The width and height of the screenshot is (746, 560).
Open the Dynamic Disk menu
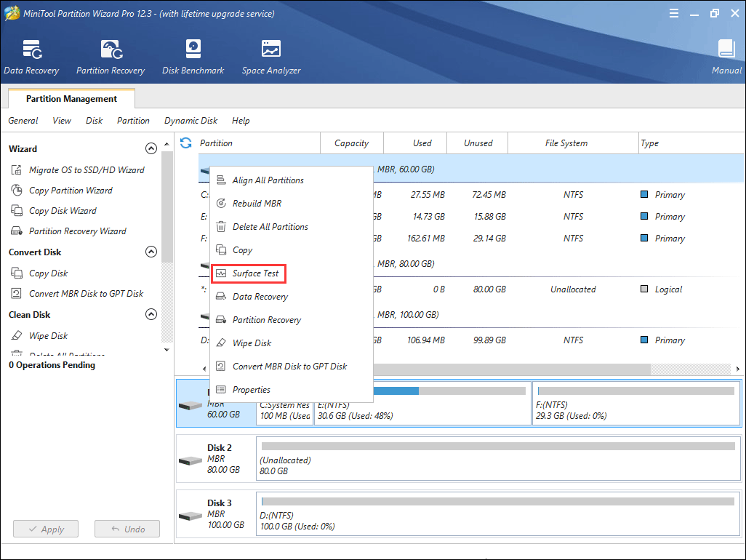tap(190, 121)
